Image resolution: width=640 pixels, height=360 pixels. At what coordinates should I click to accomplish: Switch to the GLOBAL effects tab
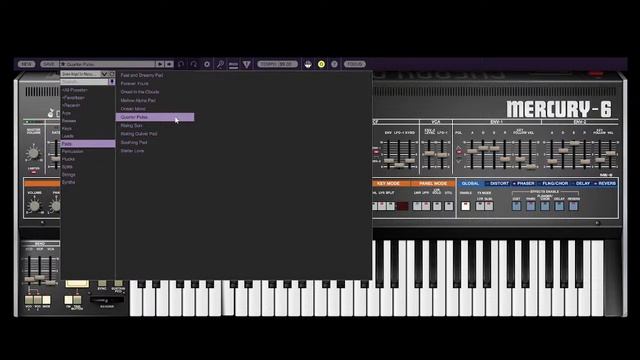pyautogui.click(x=471, y=184)
